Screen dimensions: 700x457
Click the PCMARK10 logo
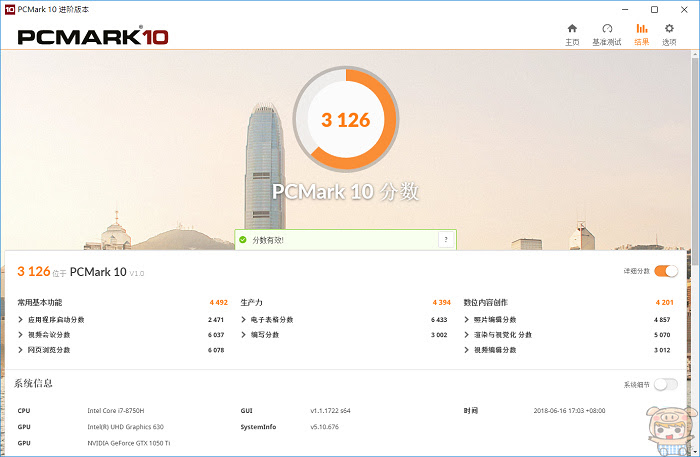[93, 36]
